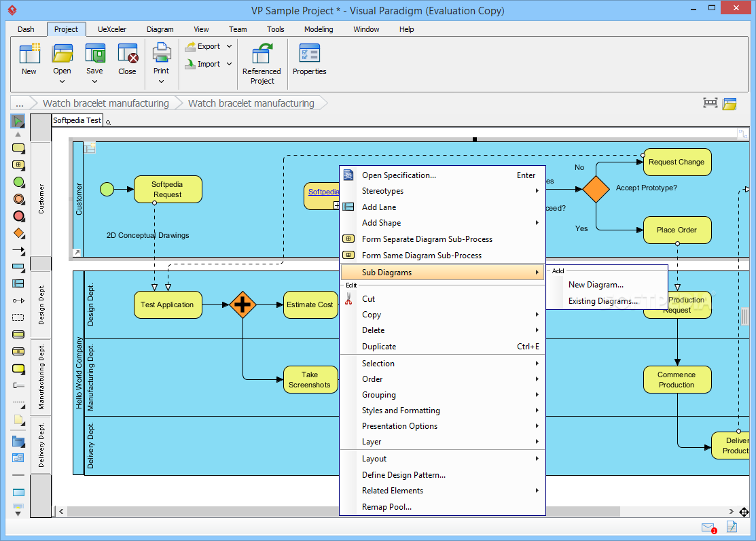Open the Modeling tab
The height and width of the screenshot is (541, 756).
318,29
